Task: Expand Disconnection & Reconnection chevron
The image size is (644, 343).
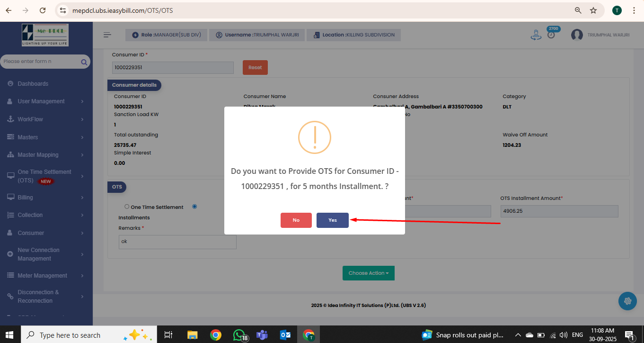Action: click(82, 297)
